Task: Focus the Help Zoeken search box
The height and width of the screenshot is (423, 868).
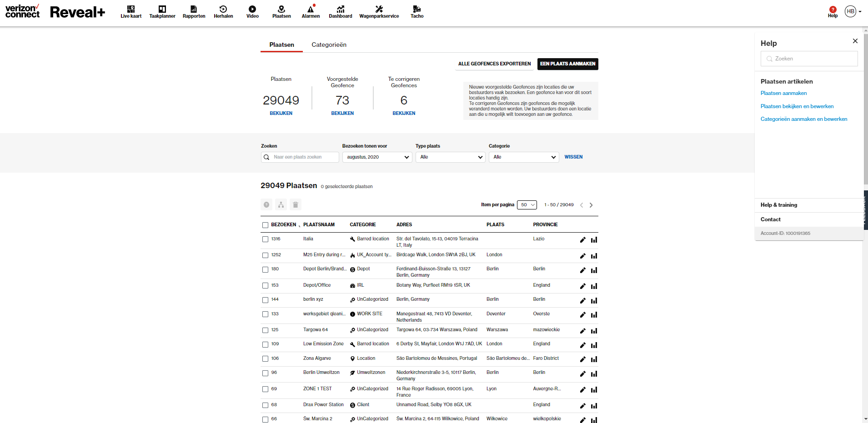Action: click(809, 59)
